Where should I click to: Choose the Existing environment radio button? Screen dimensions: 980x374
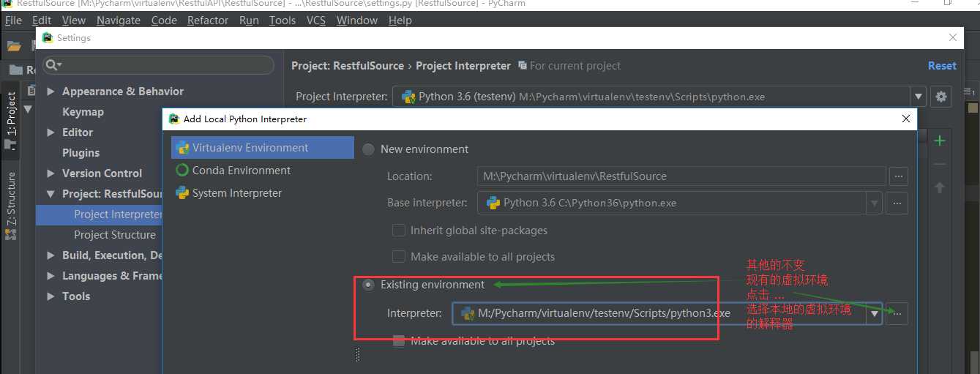point(369,285)
